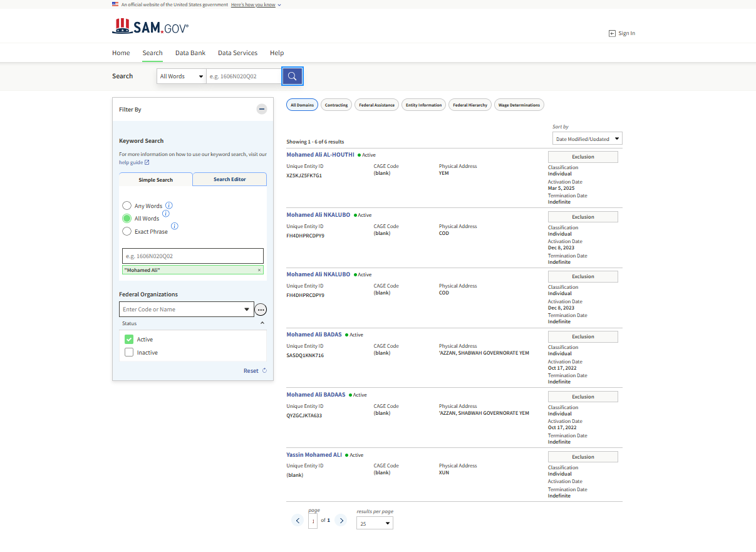The width and height of the screenshot is (756, 552).
Task: Switch to the Search Editor tab
Action: point(229,179)
